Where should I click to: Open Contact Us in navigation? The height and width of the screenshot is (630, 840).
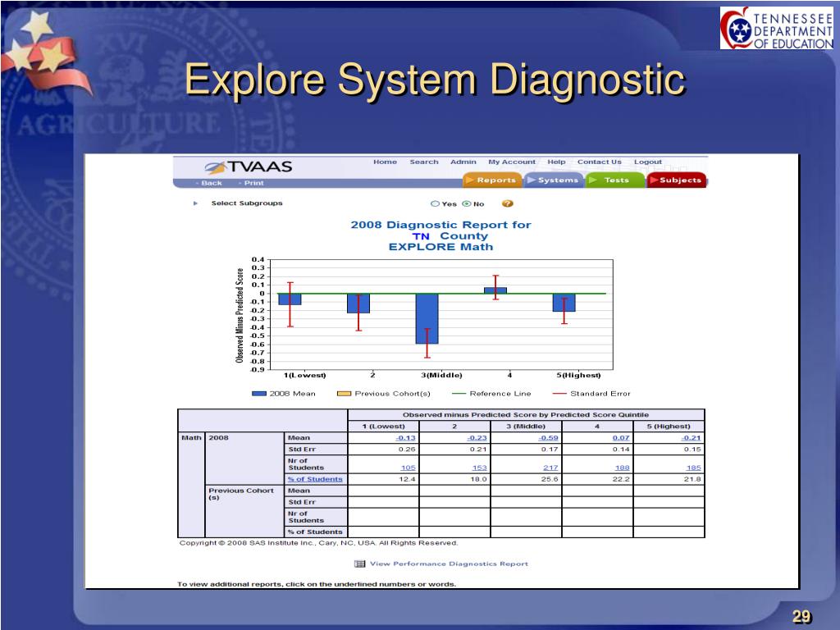[600, 162]
